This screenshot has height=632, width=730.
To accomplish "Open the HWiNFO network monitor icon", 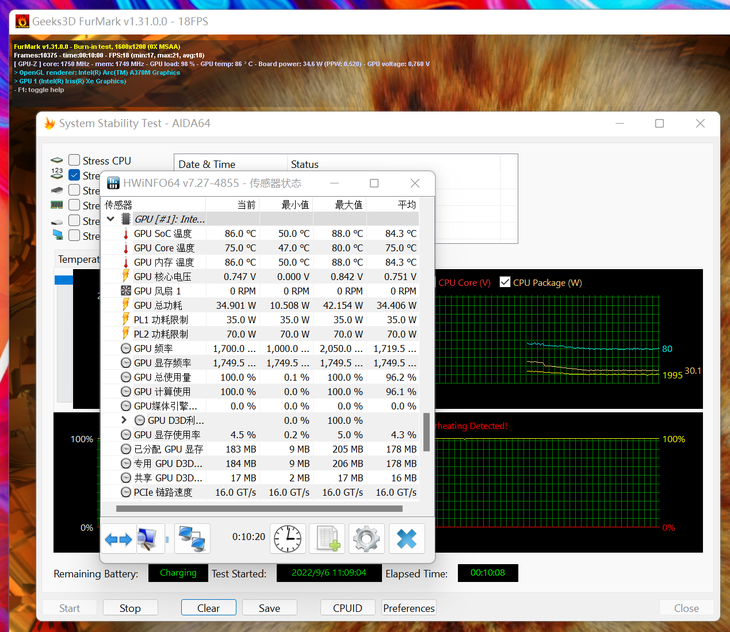I will pyautogui.click(x=150, y=539).
